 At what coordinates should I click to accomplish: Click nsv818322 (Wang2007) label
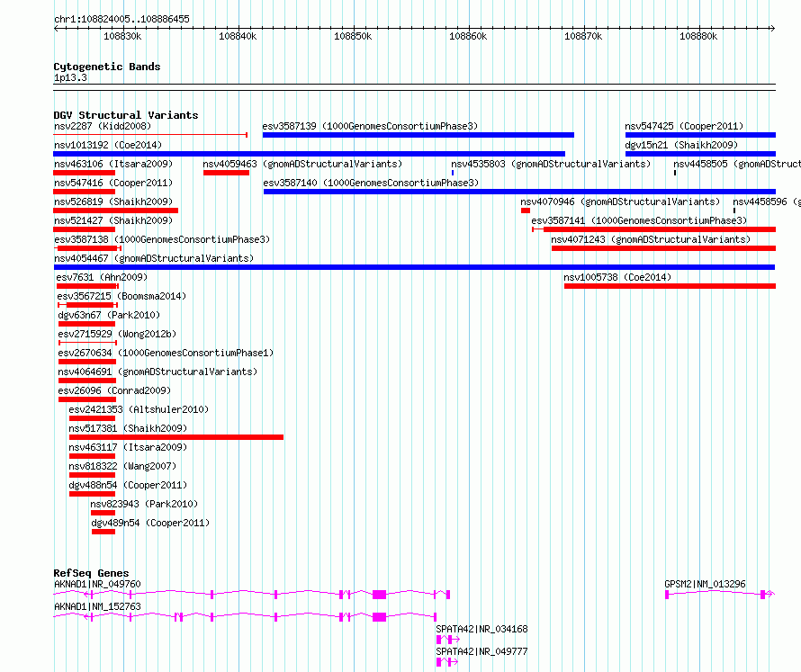[122, 466]
